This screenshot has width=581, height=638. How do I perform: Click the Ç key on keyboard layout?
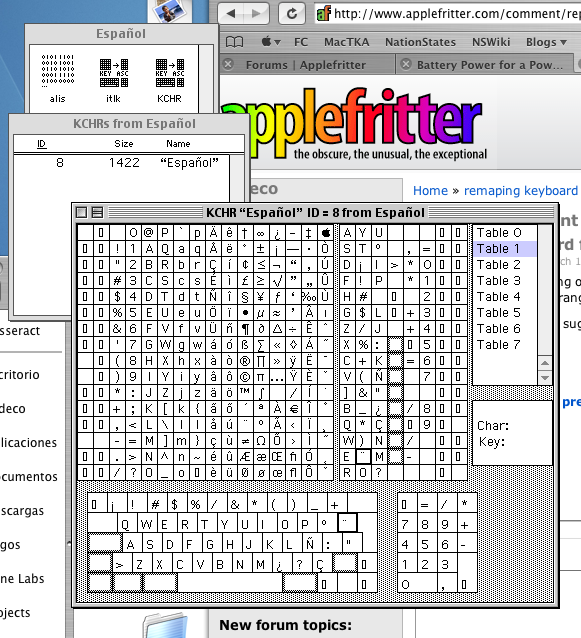321,564
